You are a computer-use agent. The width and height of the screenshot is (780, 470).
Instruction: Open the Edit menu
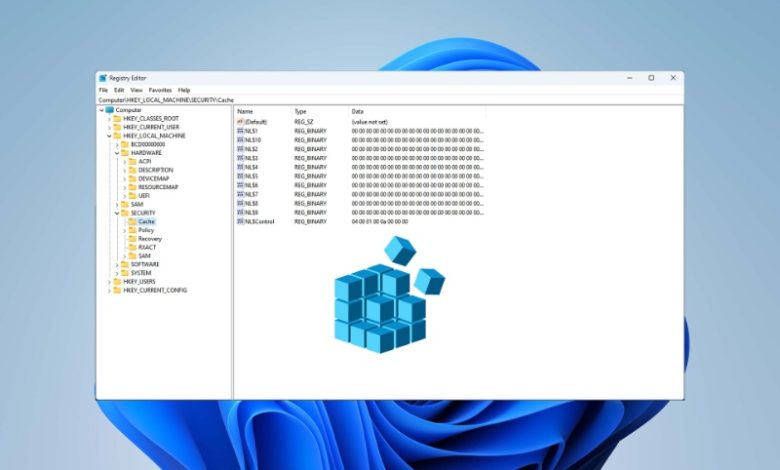point(119,90)
